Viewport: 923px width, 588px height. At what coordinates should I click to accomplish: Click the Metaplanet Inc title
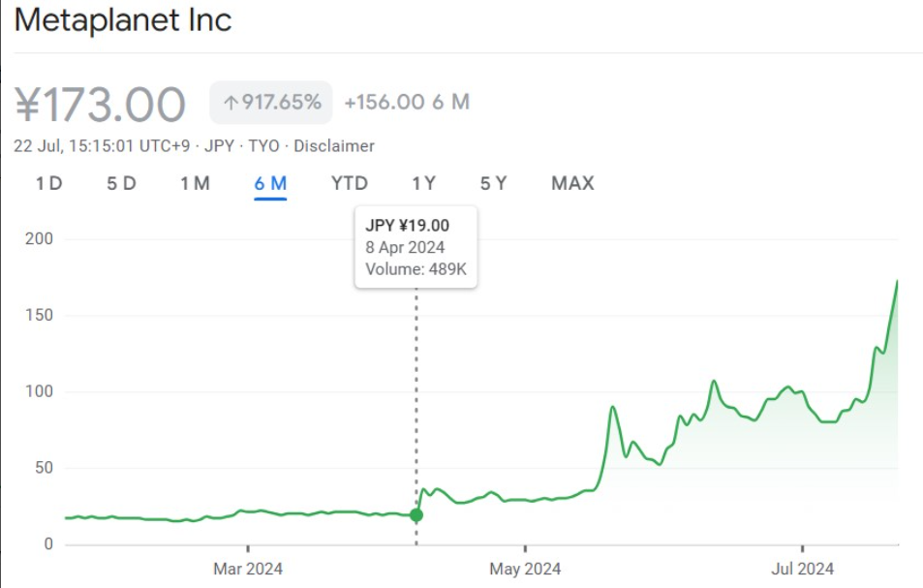coord(123,20)
